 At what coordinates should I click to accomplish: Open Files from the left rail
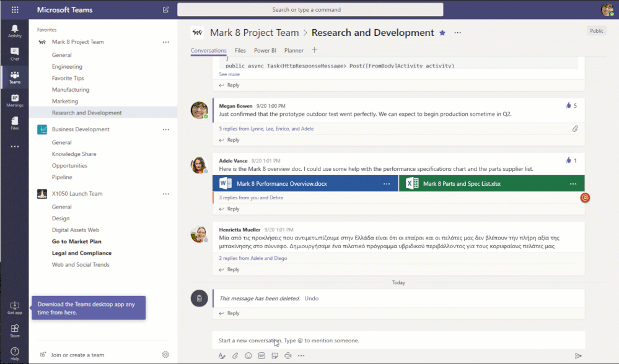(x=15, y=123)
